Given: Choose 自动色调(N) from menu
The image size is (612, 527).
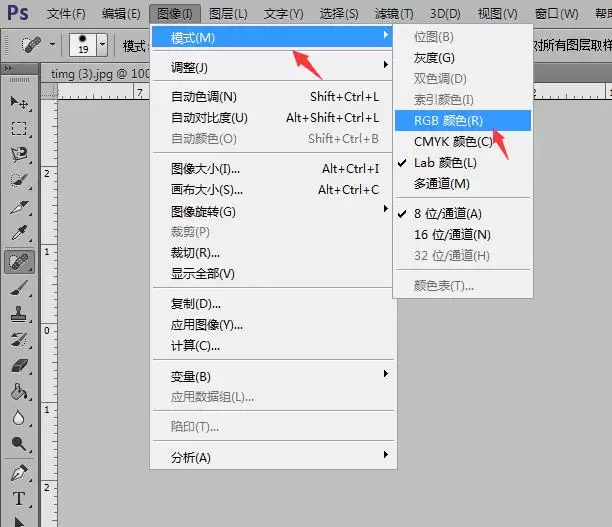Looking at the screenshot, I should click(x=272, y=96).
